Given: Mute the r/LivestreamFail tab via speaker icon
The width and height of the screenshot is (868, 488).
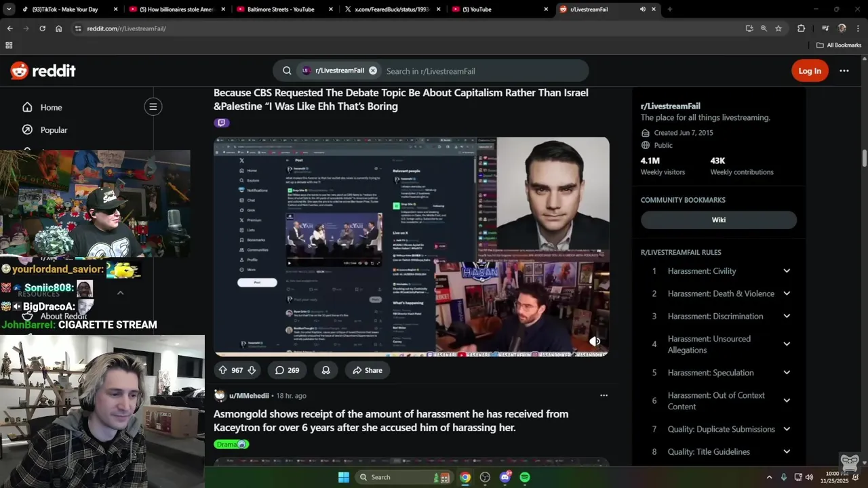Looking at the screenshot, I should [x=642, y=9].
